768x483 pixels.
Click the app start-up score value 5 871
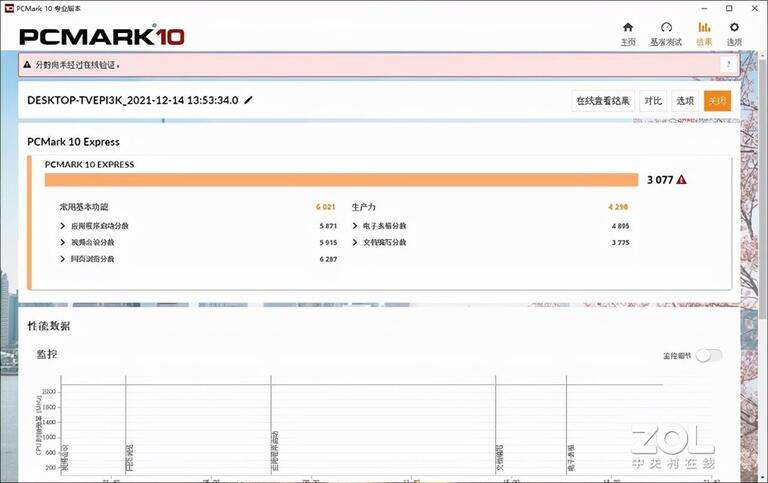328,226
